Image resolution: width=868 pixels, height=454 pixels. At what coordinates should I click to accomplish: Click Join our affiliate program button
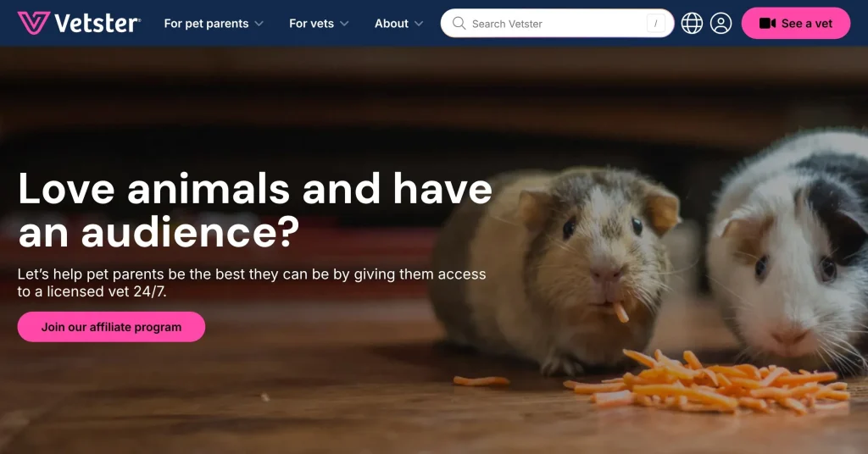pos(111,327)
